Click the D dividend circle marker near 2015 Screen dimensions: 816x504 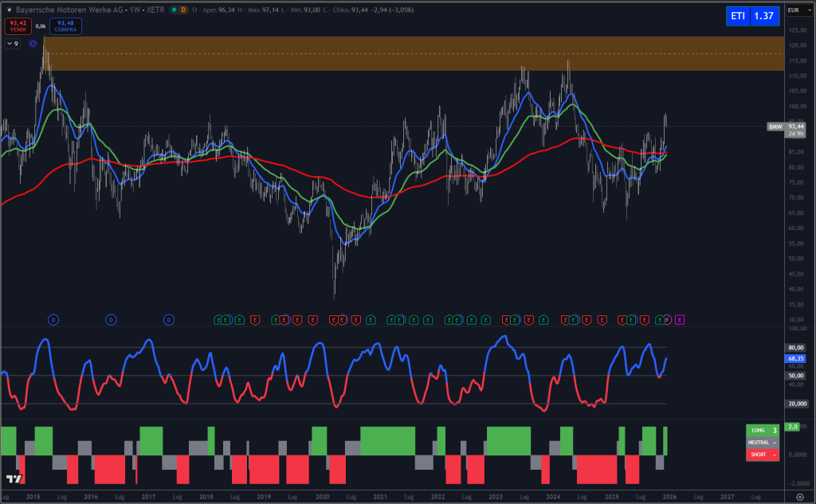click(53, 318)
